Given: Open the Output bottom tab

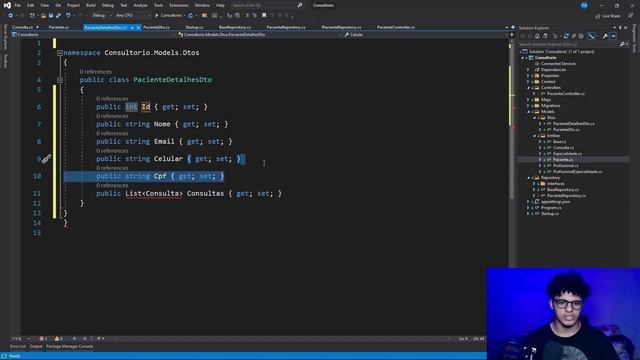Looking at the screenshot, I should click(x=36, y=347).
